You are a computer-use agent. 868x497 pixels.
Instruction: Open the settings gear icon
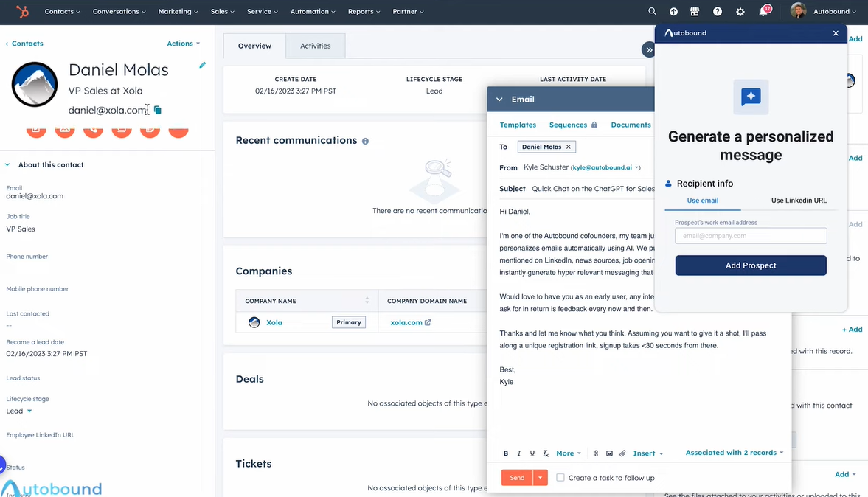click(740, 12)
